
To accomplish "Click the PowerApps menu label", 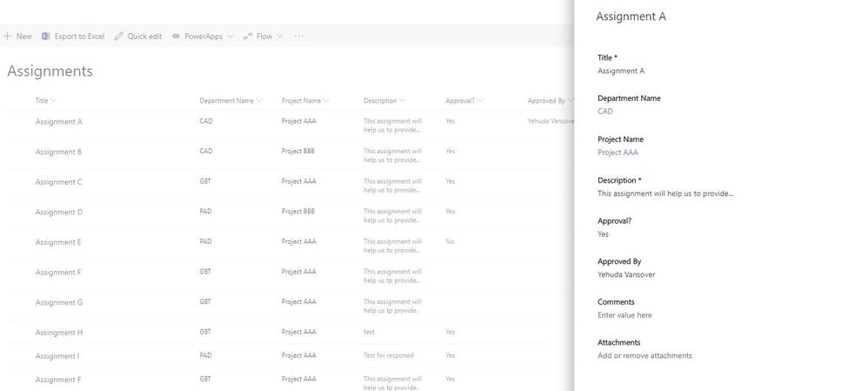I will pyautogui.click(x=204, y=36).
